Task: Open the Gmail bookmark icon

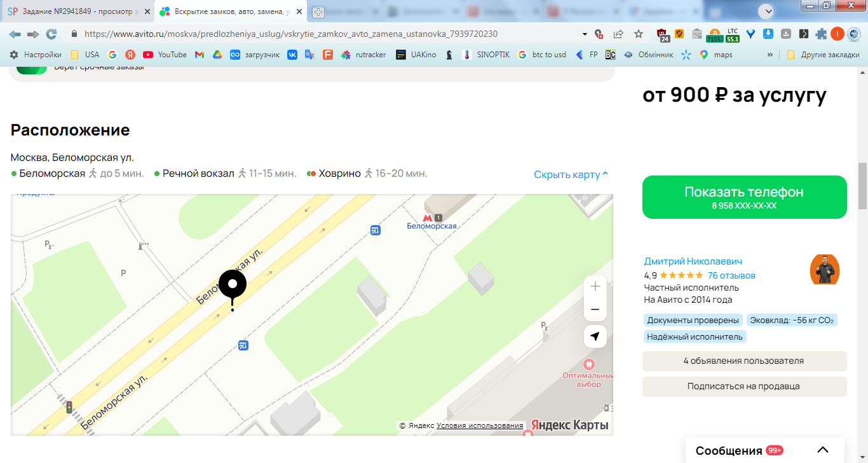Action: click(199, 55)
